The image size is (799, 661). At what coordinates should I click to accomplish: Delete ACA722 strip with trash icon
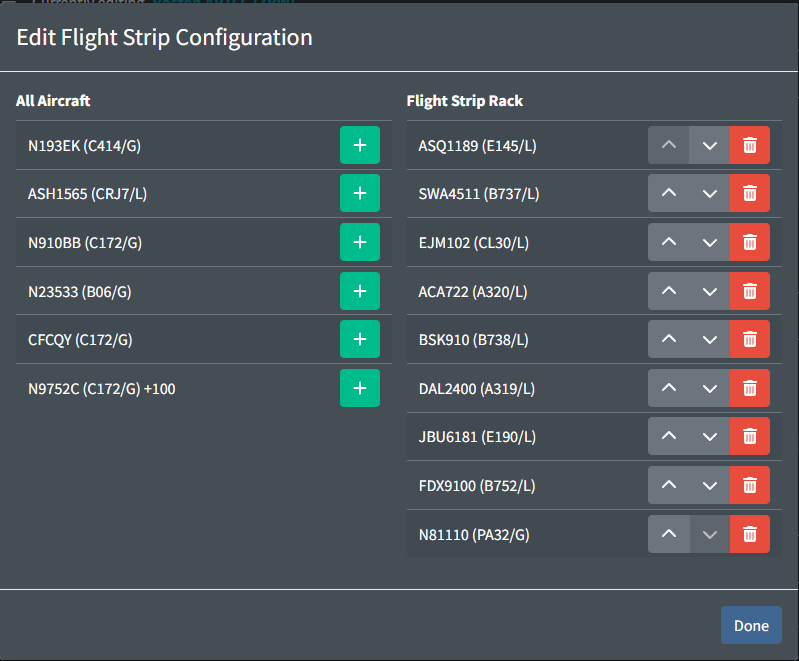[x=750, y=291]
